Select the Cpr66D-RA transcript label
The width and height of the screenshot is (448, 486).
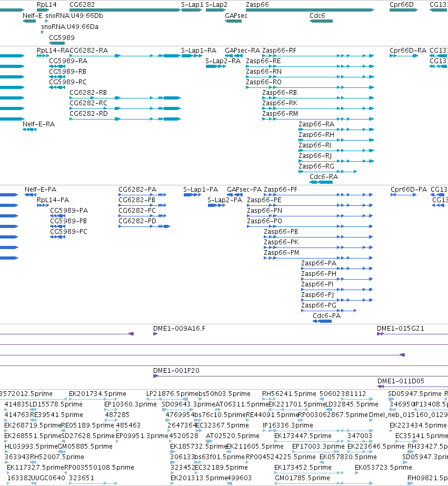click(408, 51)
